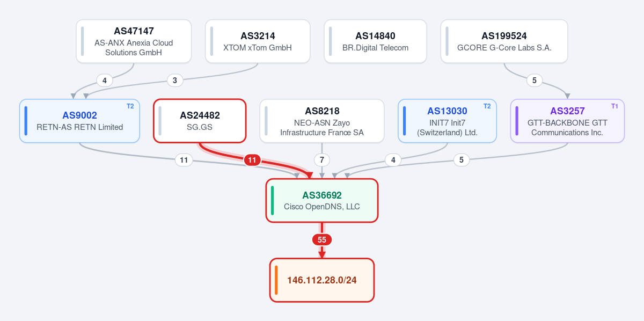Click the red 11 badge on highlighted path

coord(252,160)
